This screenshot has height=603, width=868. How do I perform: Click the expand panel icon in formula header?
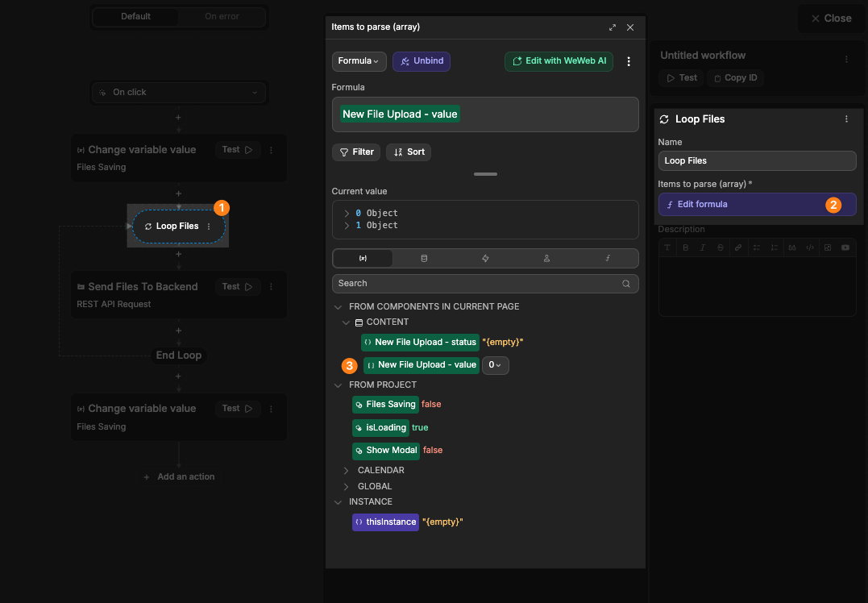pyautogui.click(x=613, y=27)
